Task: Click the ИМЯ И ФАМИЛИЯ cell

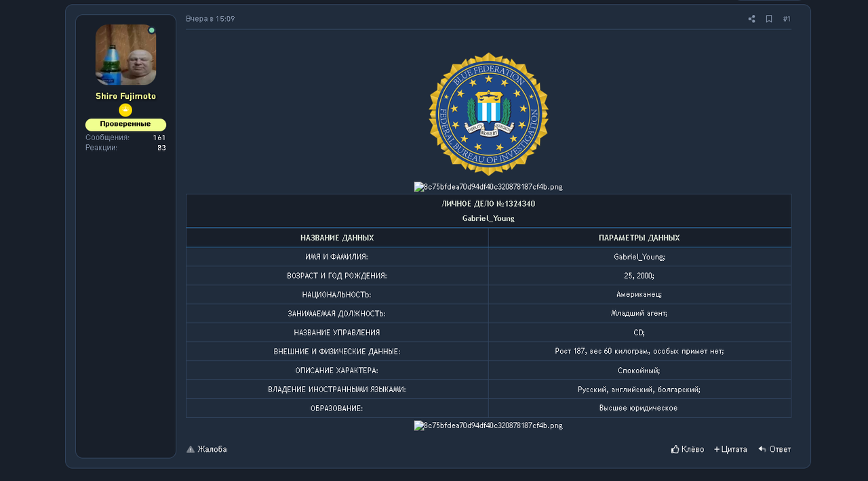Action: click(x=337, y=257)
